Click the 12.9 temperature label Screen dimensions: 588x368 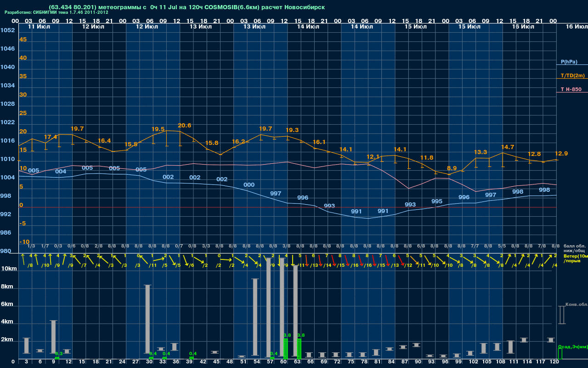(561, 154)
